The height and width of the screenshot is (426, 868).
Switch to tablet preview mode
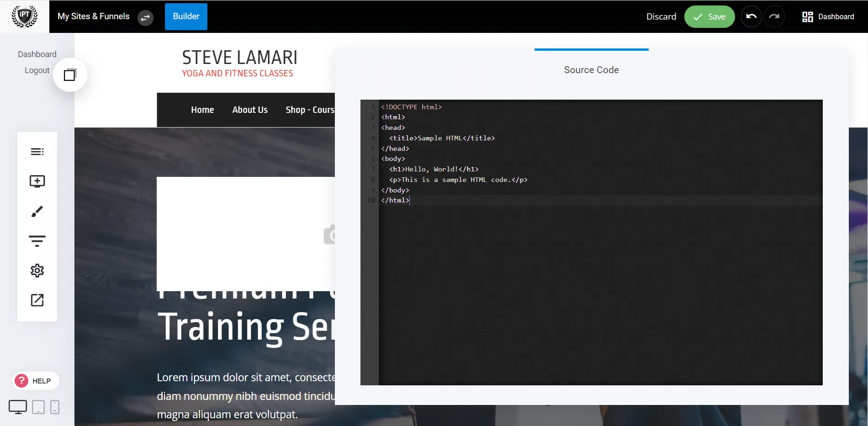pos(38,406)
